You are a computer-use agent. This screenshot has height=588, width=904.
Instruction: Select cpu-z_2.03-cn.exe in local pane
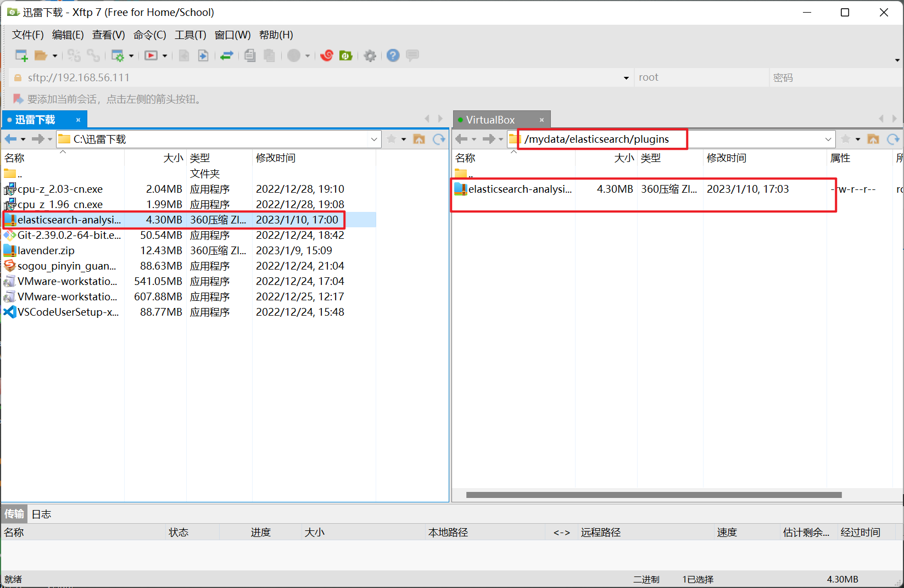tap(189, 189)
